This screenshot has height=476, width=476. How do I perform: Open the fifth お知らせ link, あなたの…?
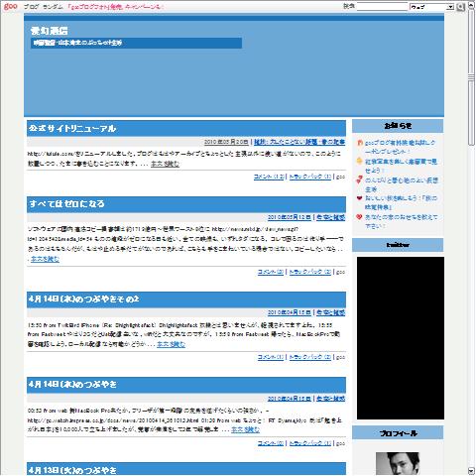coord(401,221)
